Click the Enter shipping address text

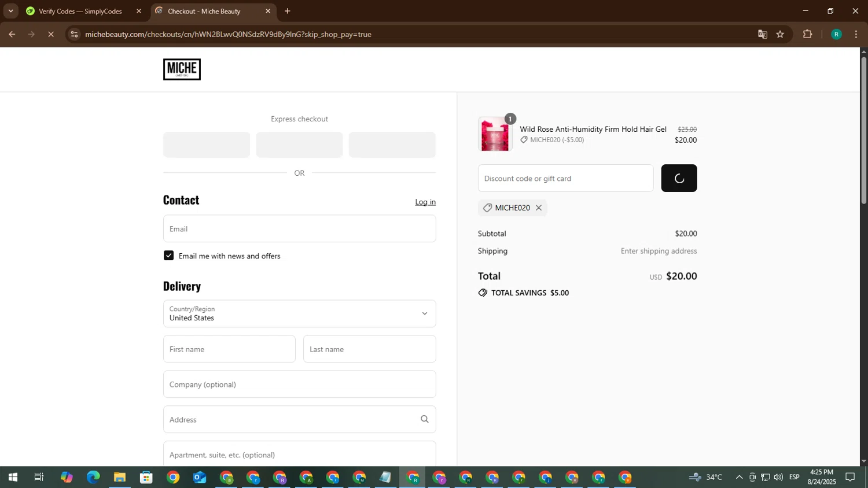click(659, 251)
